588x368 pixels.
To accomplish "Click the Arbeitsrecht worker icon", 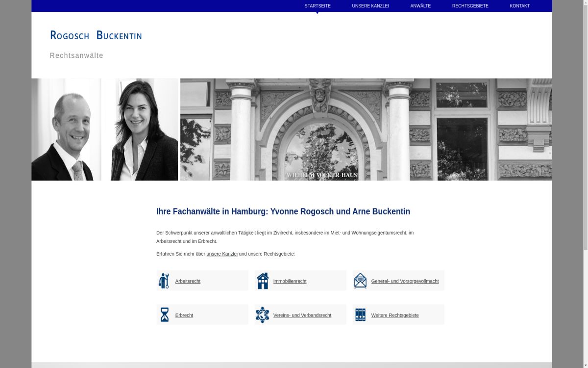I will [x=164, y=281].
